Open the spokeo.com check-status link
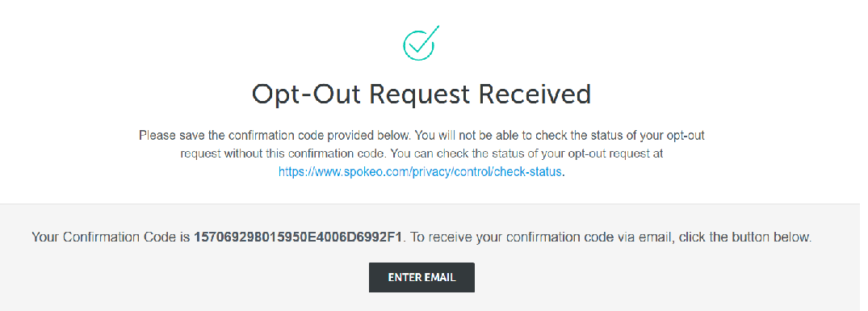The image size is (868, 311). (420, 172)
